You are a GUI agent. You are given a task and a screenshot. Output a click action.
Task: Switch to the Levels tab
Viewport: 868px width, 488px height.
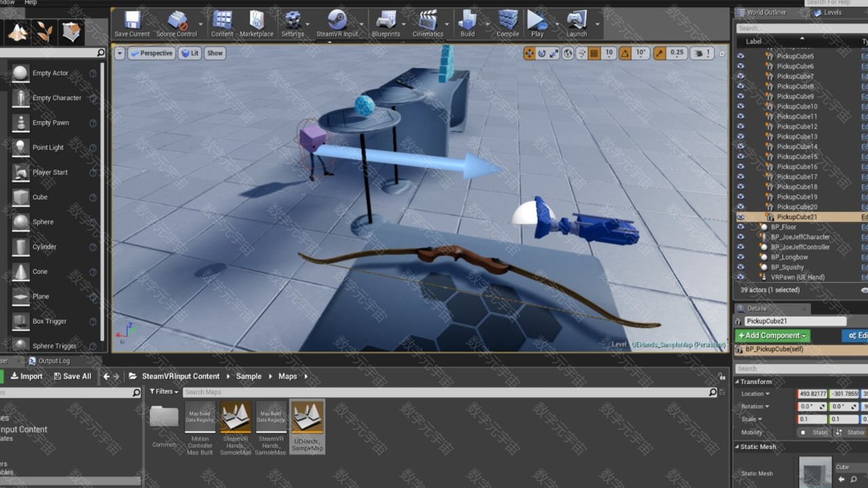tap(828, 12)
